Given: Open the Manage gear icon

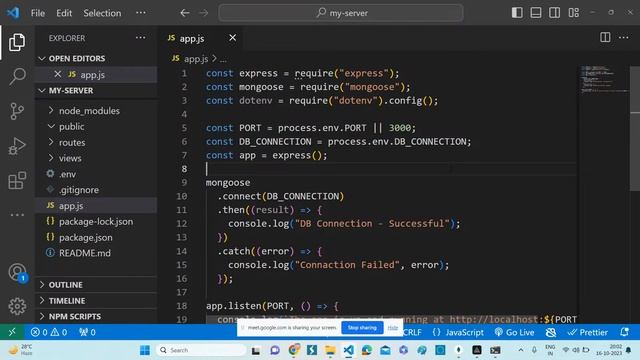Looking at the screenshot, I should pos(17,306).
